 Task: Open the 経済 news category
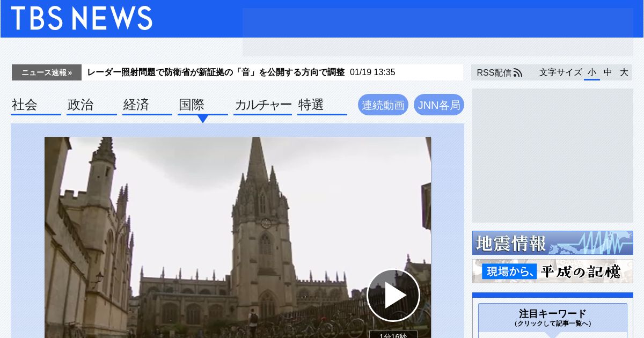(x=147, y=105)
